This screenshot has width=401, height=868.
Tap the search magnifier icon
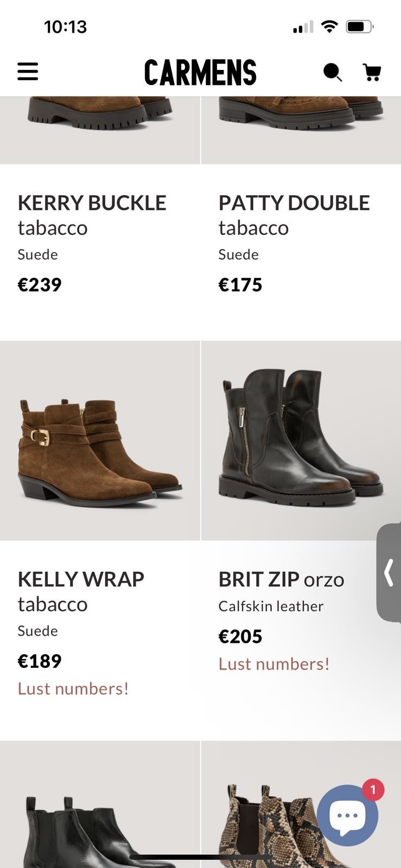click(x=332, y=72)
